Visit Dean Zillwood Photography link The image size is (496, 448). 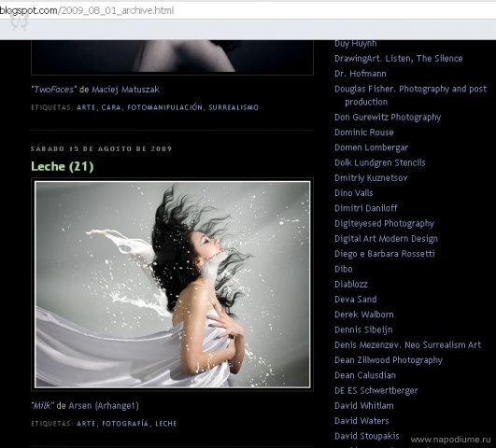click(x=389, y=360)
